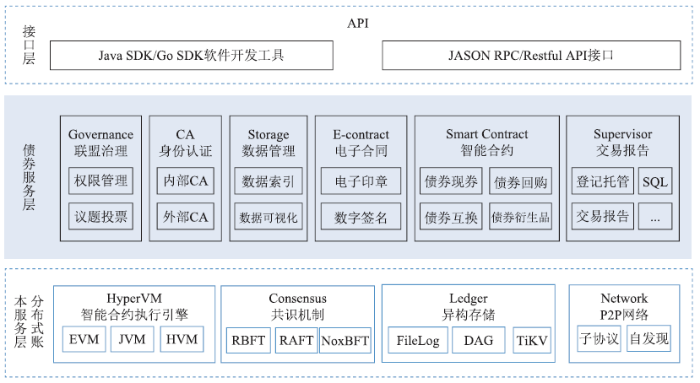Select the 外部CA box
The height and width of the screenshot is (383, 700).
pos(185,216)
